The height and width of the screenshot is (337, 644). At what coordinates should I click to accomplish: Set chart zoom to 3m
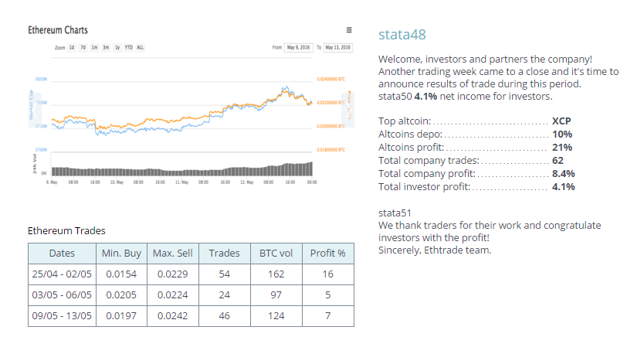[x=106, y=48]
